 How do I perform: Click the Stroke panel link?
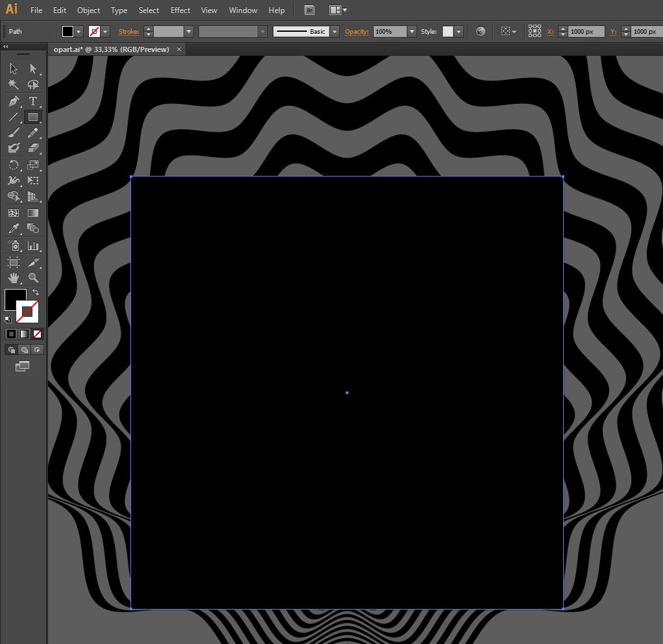pos(128,31)
